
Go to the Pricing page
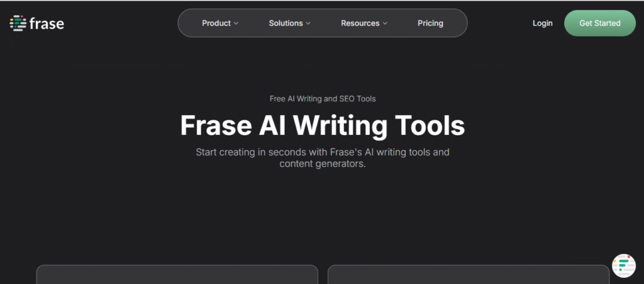click(x=430, y=23)
